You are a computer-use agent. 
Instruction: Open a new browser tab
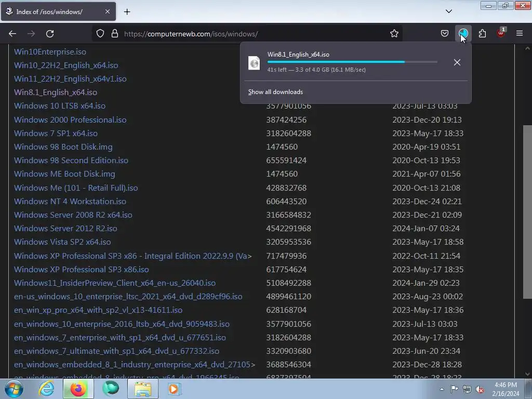coord(127,12)
